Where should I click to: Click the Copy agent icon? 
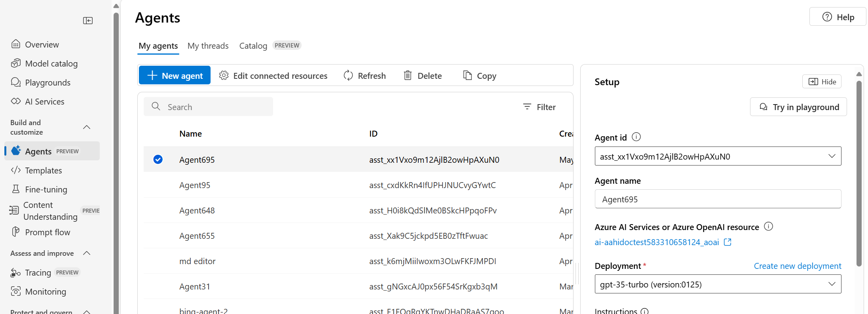click(x=467, y=76)
